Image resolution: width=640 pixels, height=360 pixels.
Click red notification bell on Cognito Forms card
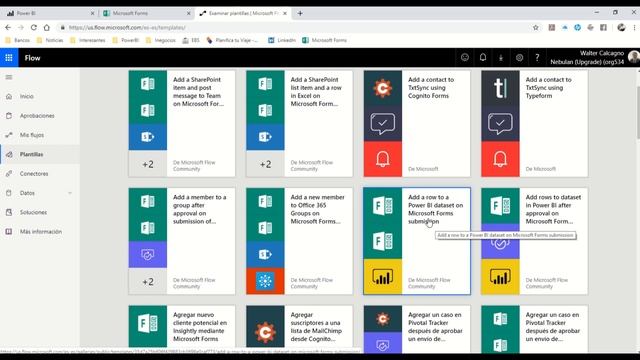click(383, 159)
